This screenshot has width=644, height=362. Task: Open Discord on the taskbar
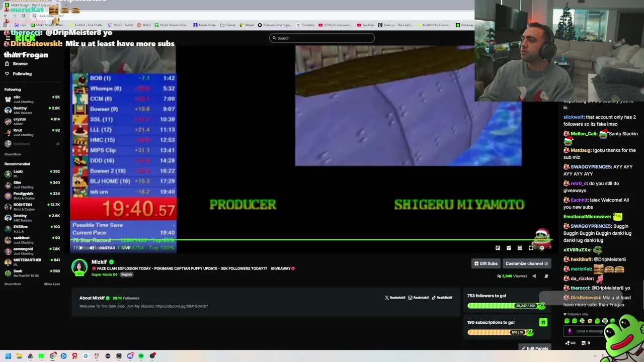tap(130, 356)
